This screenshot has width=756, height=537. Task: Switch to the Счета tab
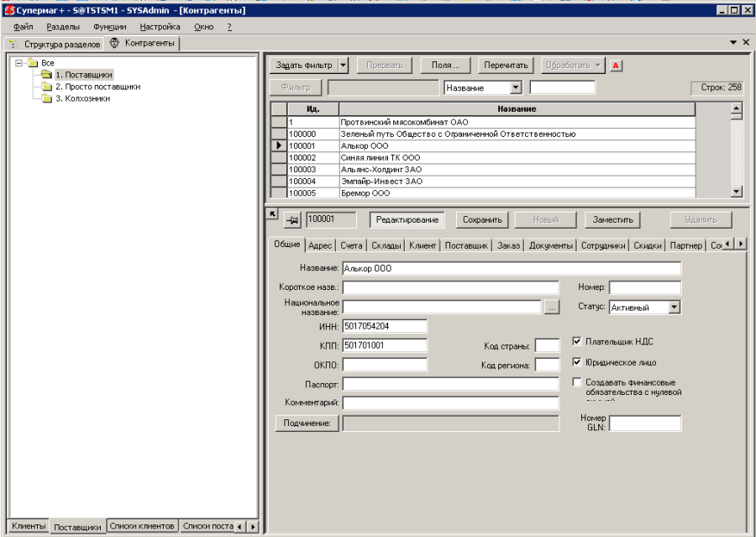click(351, 245)
